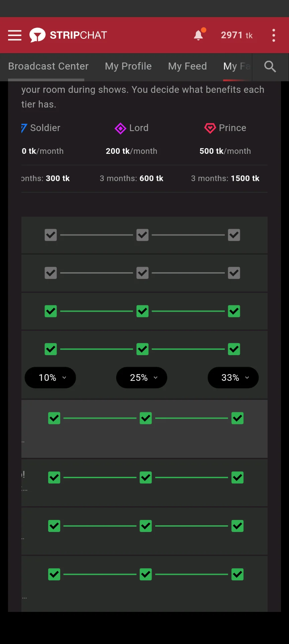Click the Prince 3 months 1500 tk price
Image resolution: width=289 pixels, height=644 pixels.
click(225, 179)
